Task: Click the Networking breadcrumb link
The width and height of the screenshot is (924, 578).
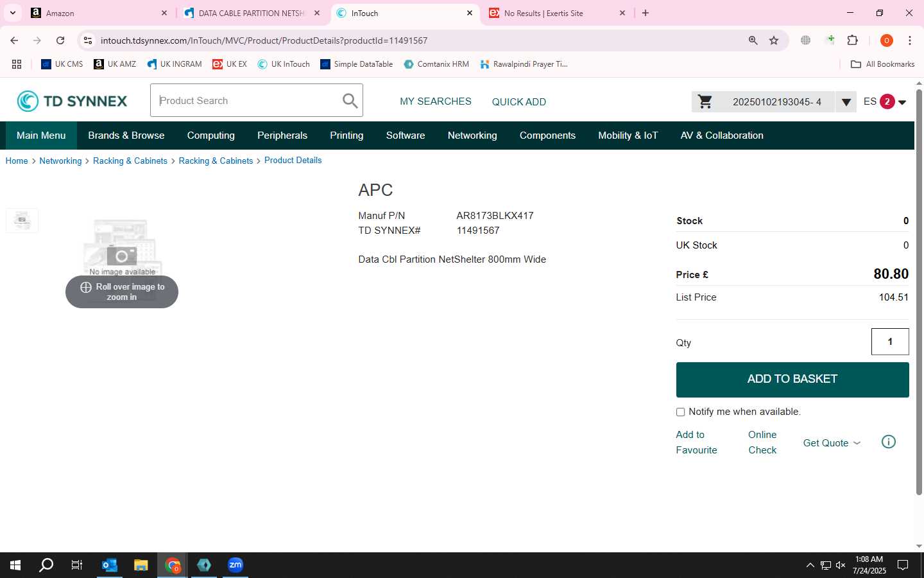Action: click(x=60, y=161)
